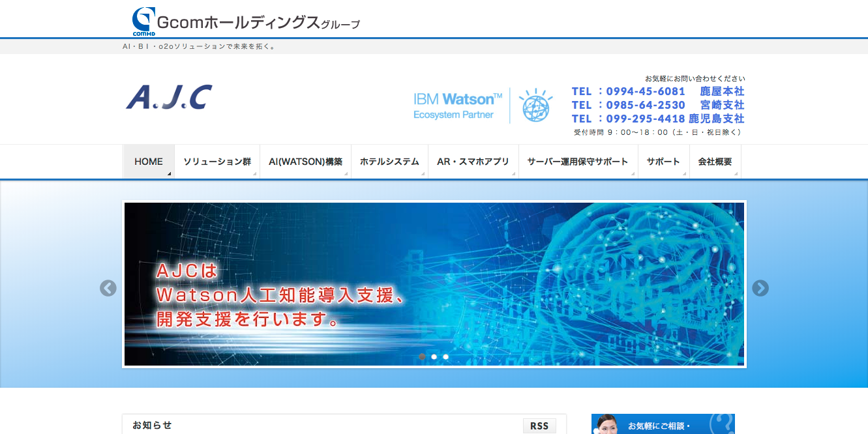Open the 会社概要 company overview page
868x434 pixels.
[x=715, y=162]
